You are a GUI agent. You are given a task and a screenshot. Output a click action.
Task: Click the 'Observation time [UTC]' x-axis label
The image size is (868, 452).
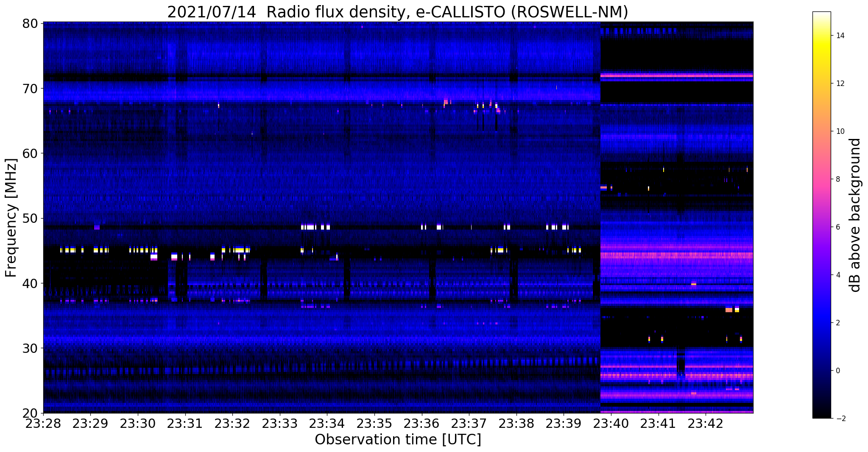[398, 440]
